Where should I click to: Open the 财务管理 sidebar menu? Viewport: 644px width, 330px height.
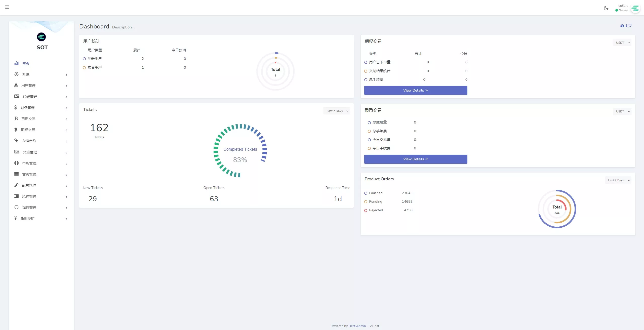pyautogui.click(x=28, y=108)
